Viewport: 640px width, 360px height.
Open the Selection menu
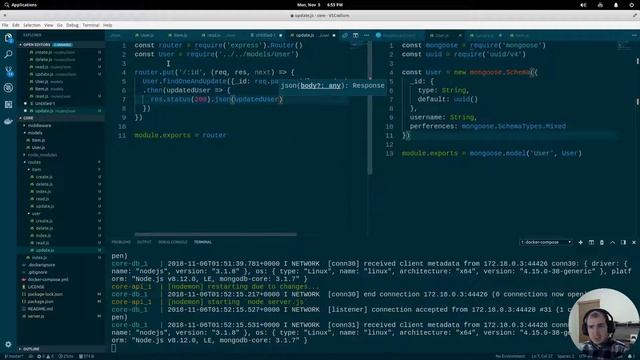pos(31,25)
